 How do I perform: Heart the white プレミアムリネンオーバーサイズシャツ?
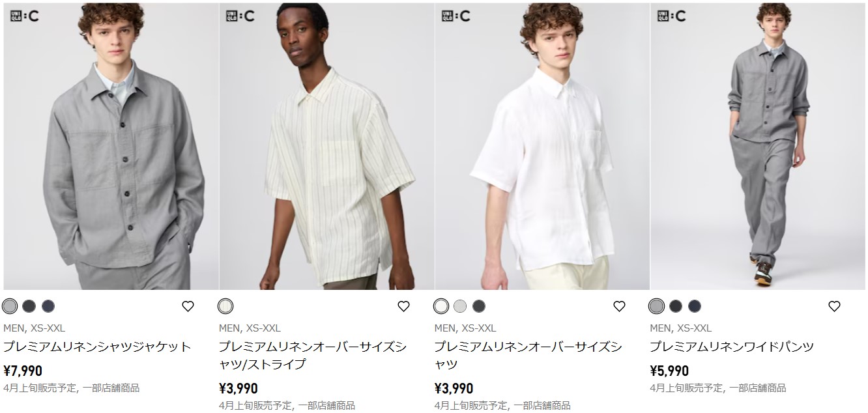619,306
